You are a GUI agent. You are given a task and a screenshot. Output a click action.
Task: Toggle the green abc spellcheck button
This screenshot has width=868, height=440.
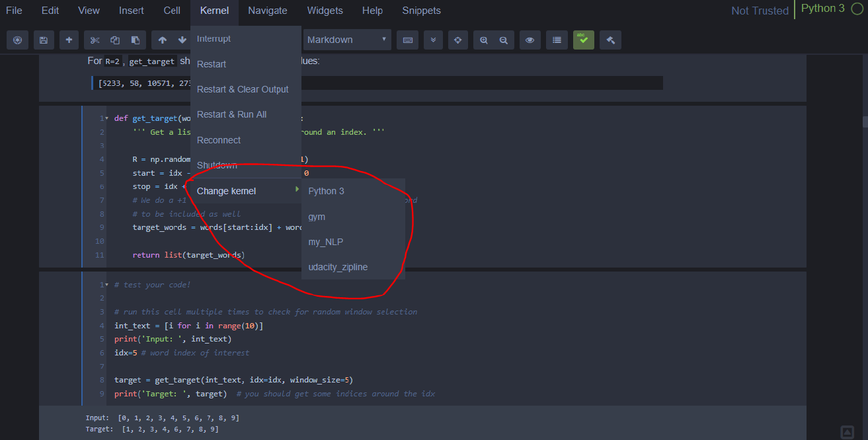583,40
